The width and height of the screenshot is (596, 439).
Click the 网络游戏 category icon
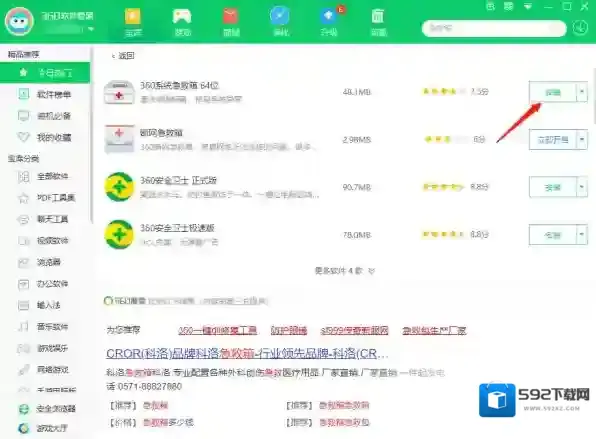(x=24, y=369)
